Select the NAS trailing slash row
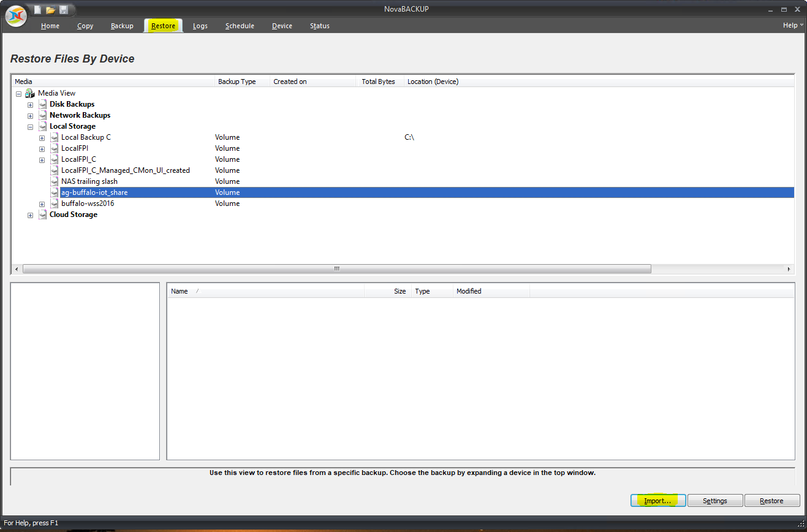Screen dimensions: 807x532 [x=89, y=181]
